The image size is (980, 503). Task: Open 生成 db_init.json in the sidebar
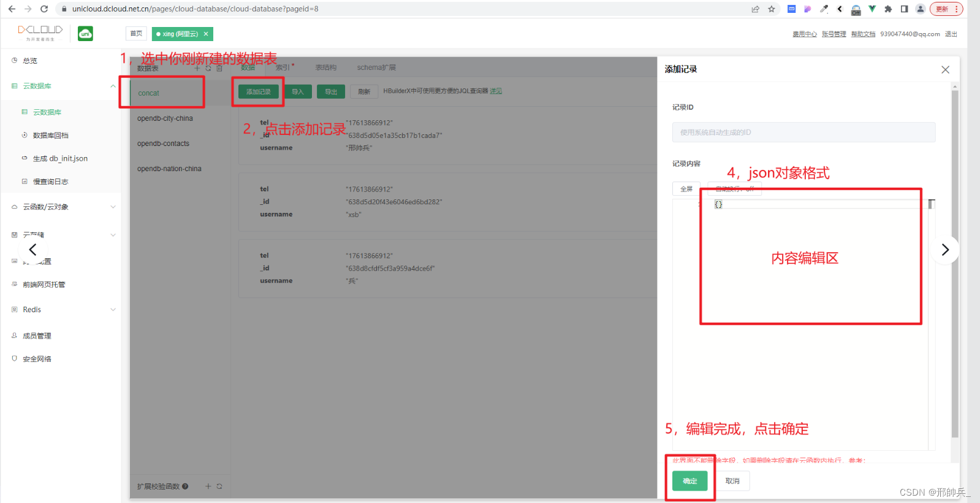[60, 158]
